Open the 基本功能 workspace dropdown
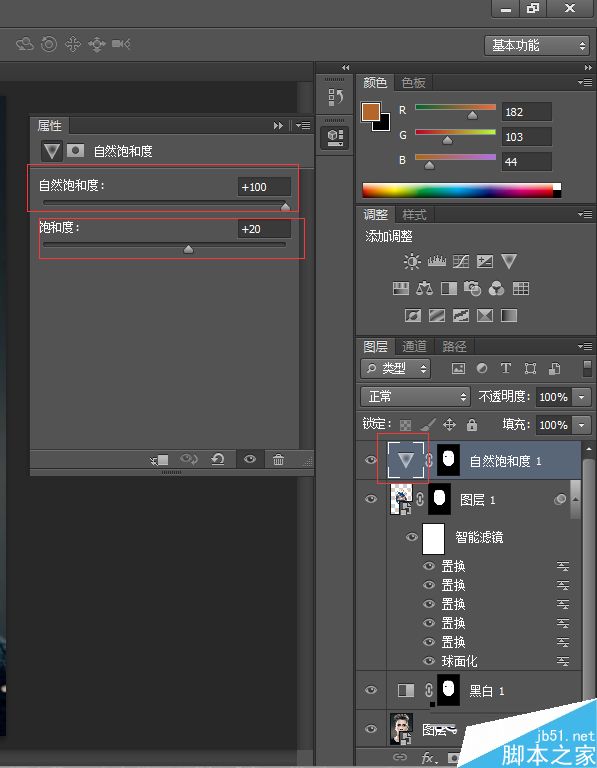This screenshot has width=597, height=768. click(537, 46)
